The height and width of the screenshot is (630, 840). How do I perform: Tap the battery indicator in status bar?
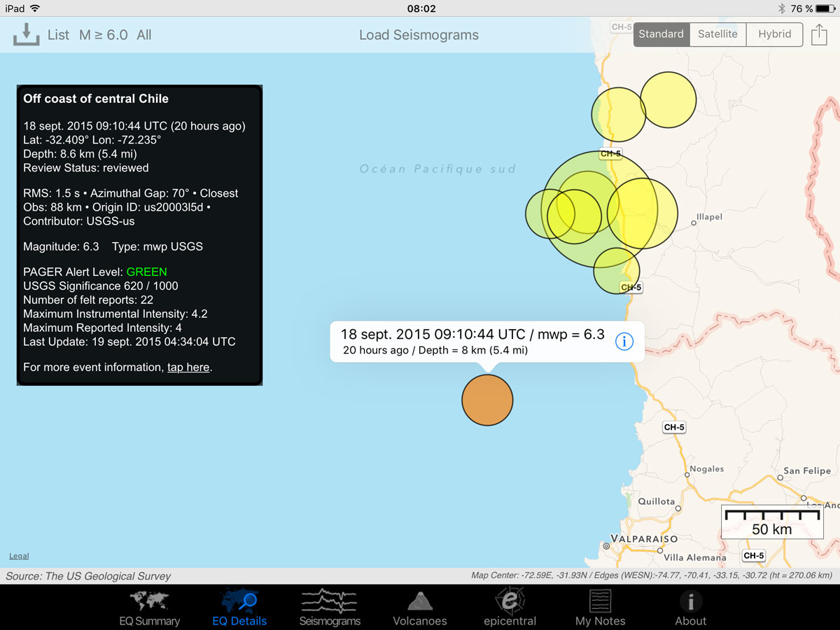click(x=825, y=8)
